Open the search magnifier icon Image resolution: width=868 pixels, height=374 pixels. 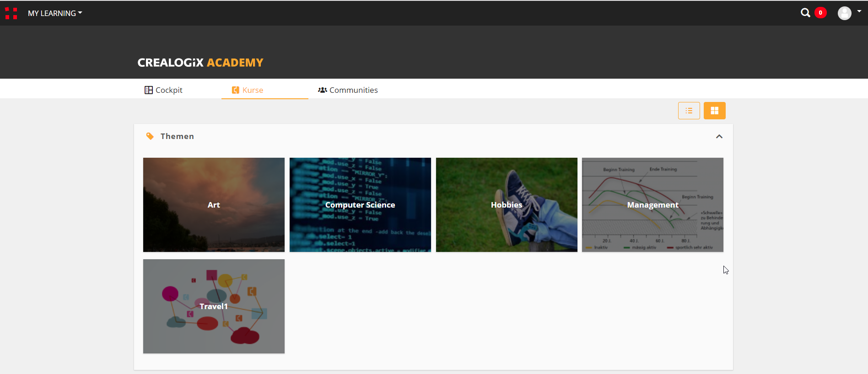805,13
